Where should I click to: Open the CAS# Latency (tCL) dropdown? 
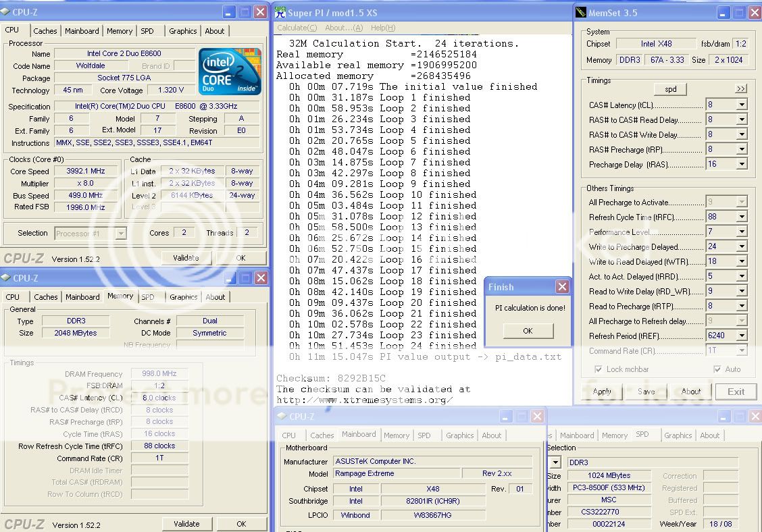click(742, 105)
